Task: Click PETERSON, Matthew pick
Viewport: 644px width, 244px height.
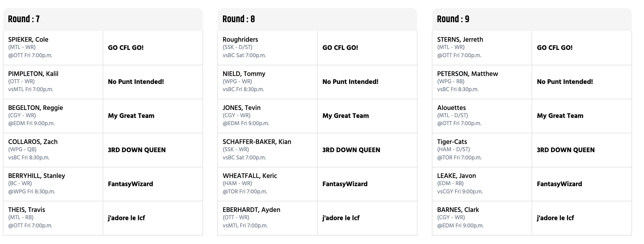Action: [468, 74]
